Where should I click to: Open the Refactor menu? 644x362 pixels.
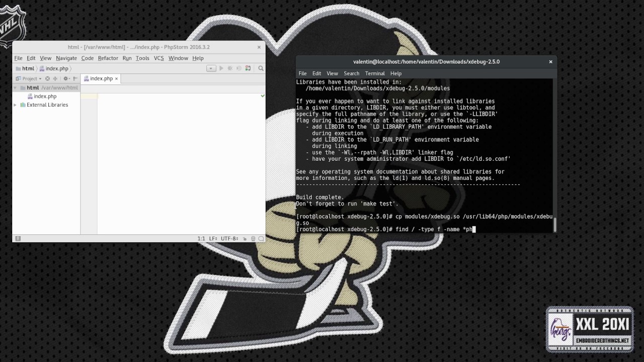[x=108, y=58]
